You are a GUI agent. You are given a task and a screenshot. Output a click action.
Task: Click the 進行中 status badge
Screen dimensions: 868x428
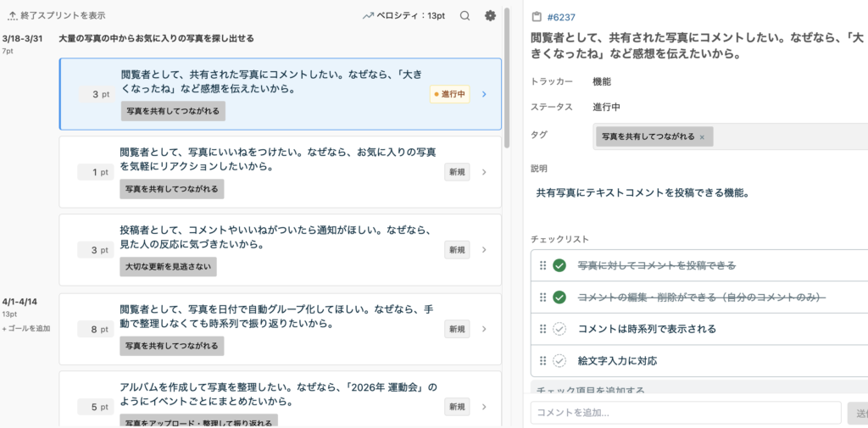pos(449,94)
